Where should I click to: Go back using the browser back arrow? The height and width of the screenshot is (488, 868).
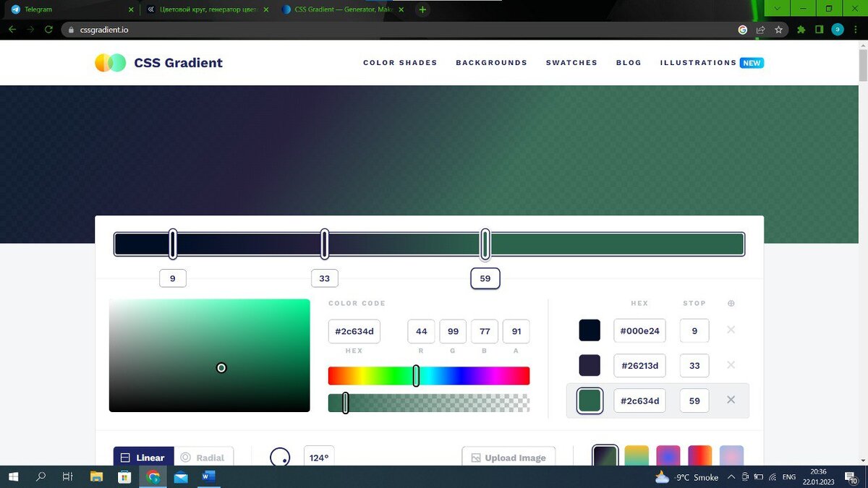(x=12, y=30)
